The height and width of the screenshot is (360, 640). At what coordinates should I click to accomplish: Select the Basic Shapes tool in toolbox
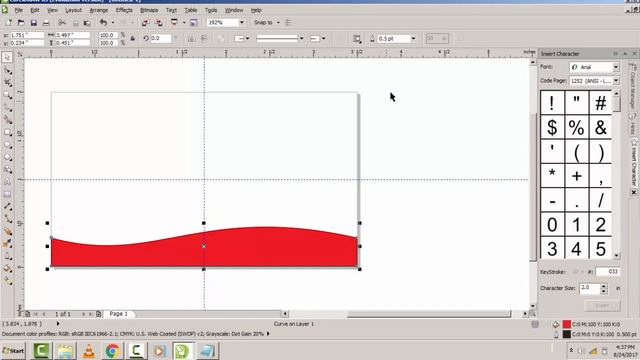(7, 169)
